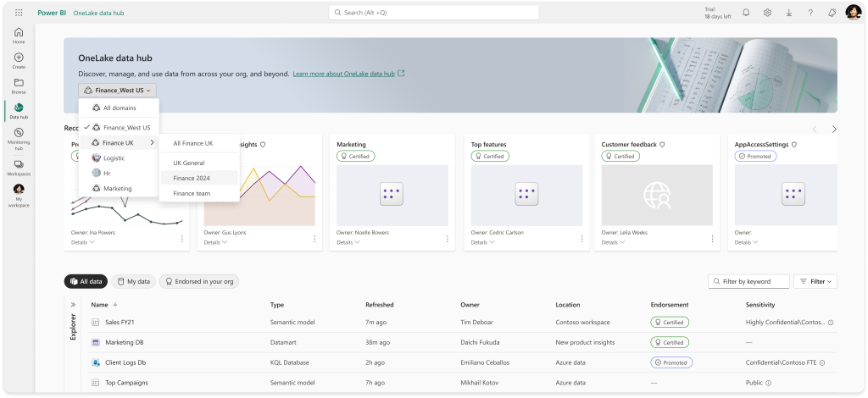Viewport: 868px width, 398px height.
Task: Show sensitivity info for Sales FY21
Action: (831, 323)
